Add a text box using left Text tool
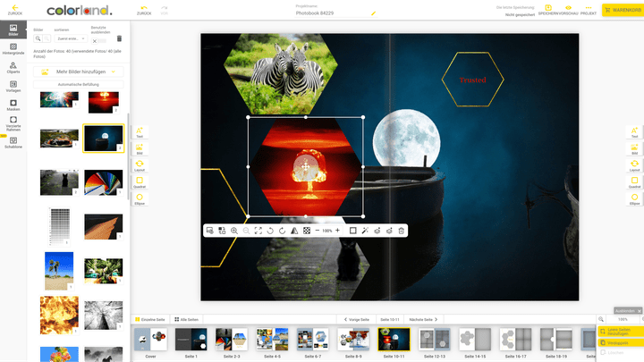The image size is (644, 362). [140, 130]
